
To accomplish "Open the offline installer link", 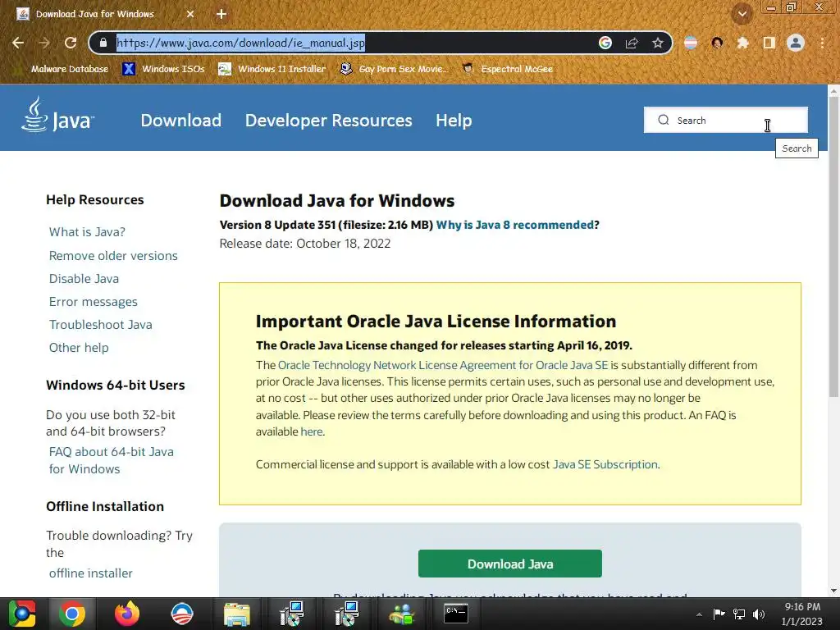I will [90, 573].
